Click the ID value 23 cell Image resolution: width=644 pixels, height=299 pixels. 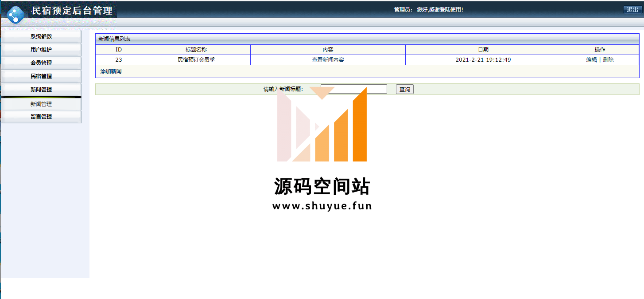119,60
